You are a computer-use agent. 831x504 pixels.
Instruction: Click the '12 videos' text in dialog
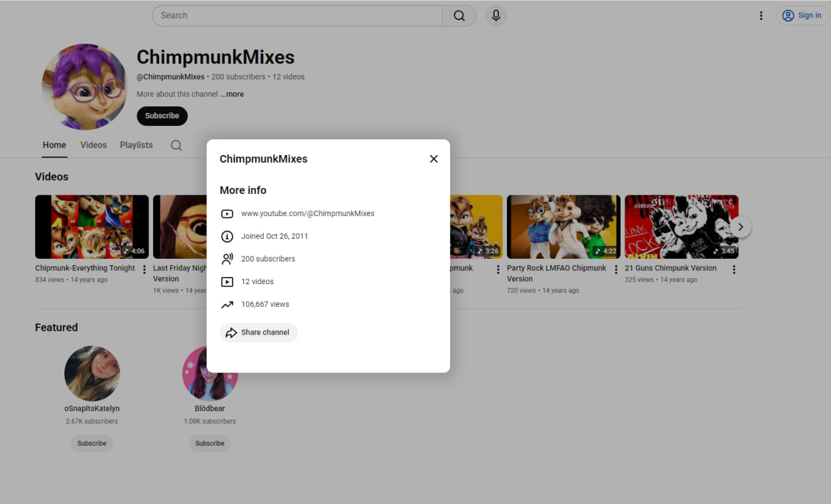click(x=257, y=282)
